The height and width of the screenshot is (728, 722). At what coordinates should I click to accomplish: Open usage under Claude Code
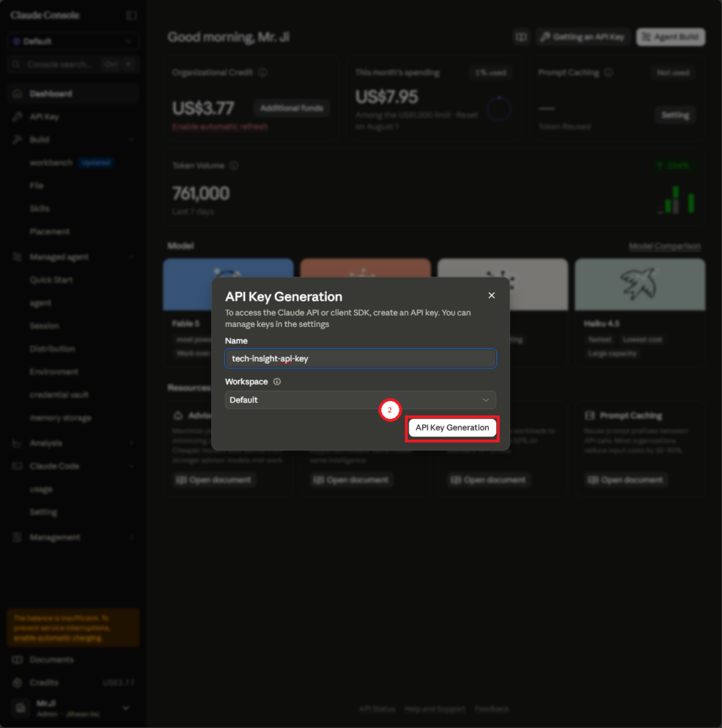click(x=41, y=489)
